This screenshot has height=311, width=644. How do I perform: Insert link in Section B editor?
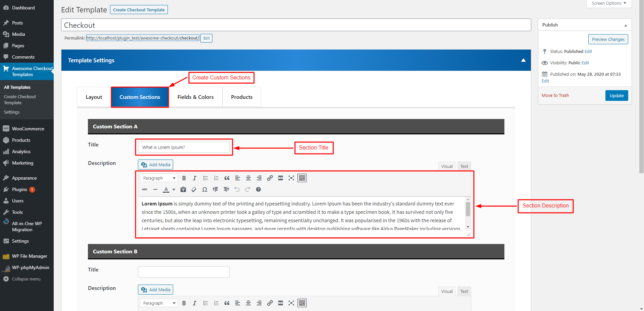270,303
